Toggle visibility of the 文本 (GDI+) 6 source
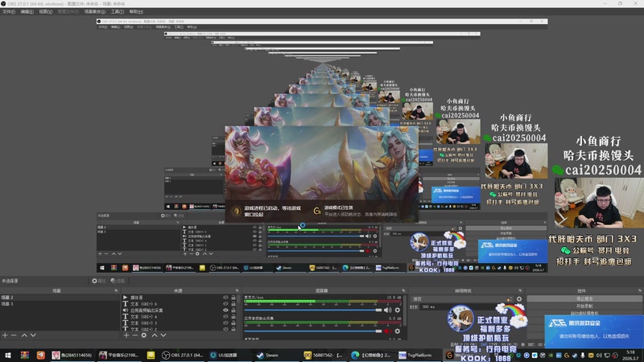Viewport: 644px width, 362px height. coord(225,304)
